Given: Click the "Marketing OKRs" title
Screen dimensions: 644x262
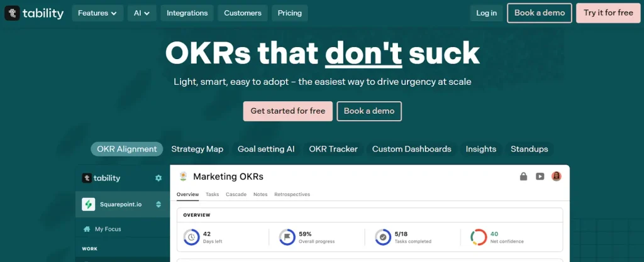Looking at the screenshot, I should (228, 177).
